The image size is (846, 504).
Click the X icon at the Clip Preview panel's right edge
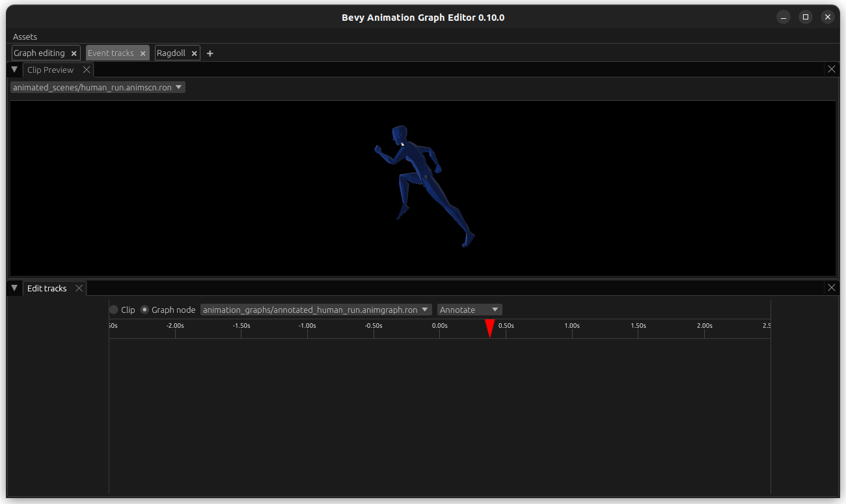coord(831,69)
